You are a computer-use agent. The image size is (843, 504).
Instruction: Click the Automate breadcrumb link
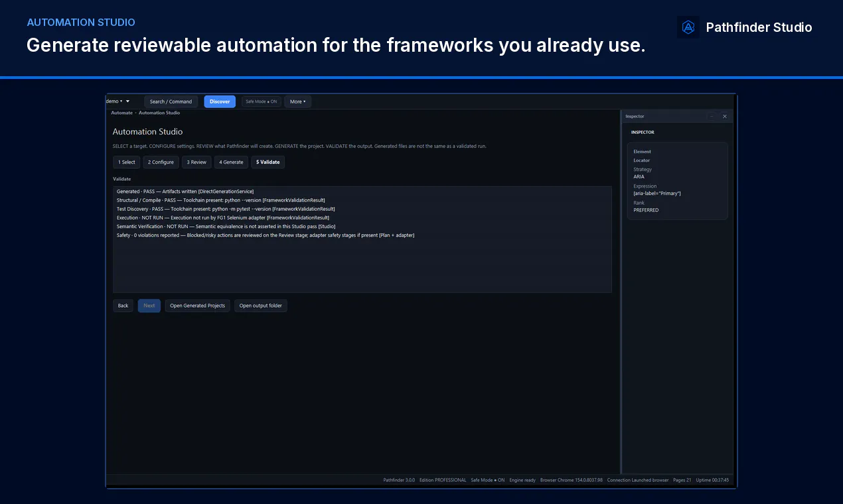(x=121, y=113)
